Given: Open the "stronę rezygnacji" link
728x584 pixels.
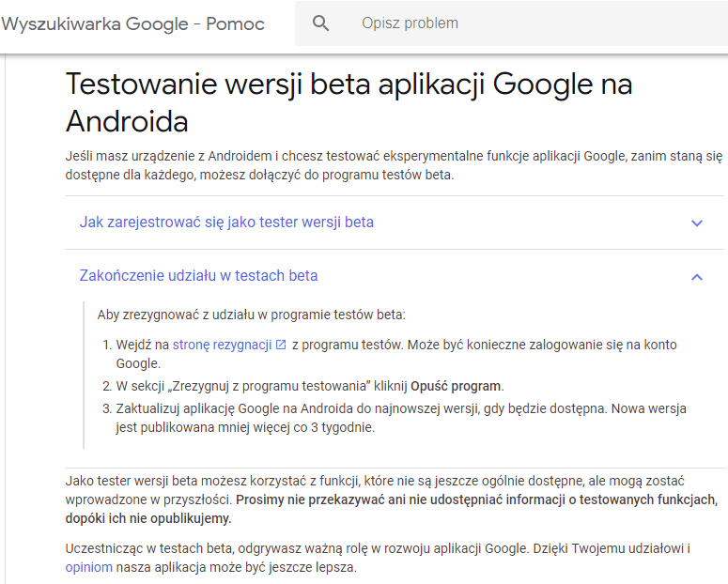Looking at the screenshot, I should pyautogui.click(x=222, y=346).
